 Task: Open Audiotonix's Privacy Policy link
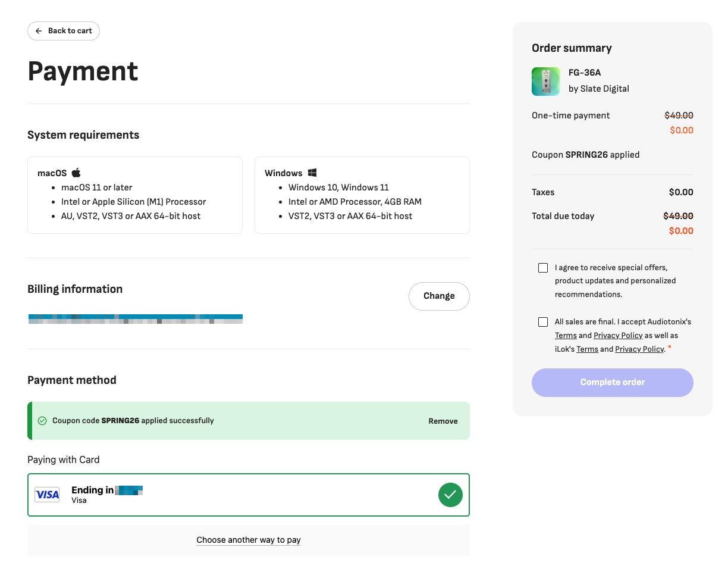618,336
